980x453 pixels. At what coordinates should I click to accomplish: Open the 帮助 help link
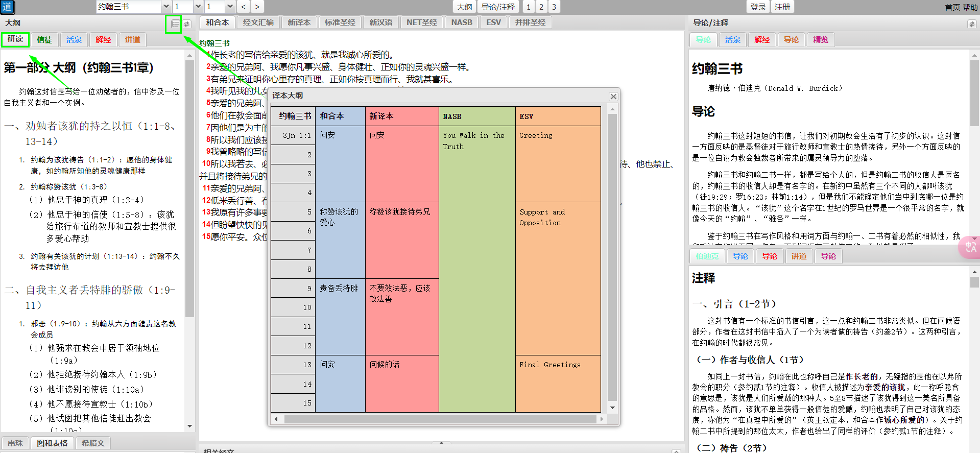click(970, 7)
